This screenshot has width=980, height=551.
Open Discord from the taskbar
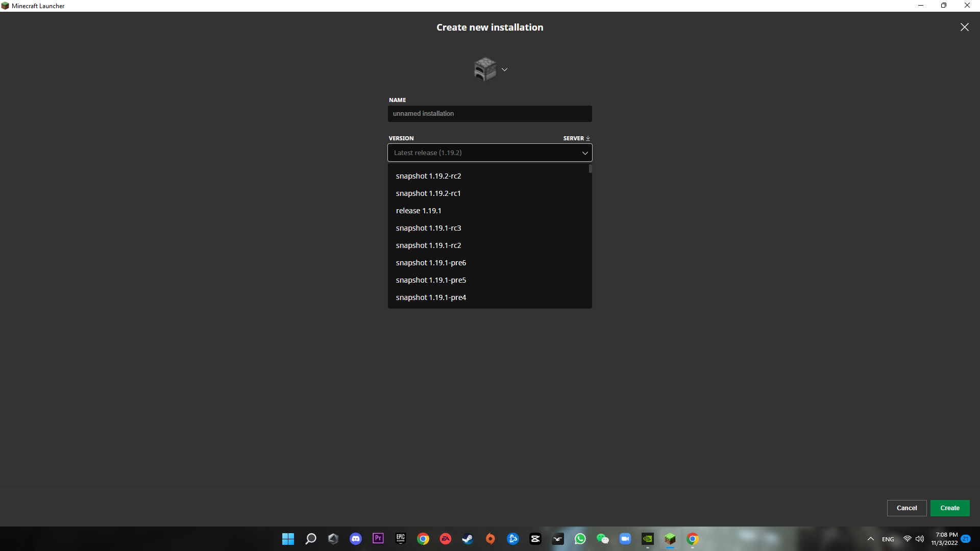pyautogui.click(x=356, y=539)
